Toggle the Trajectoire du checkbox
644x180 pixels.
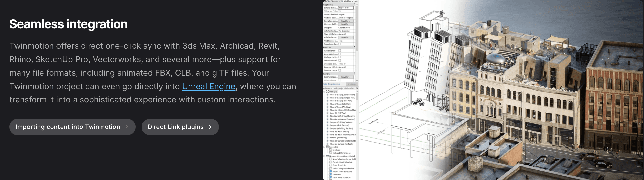pos(340,44)
